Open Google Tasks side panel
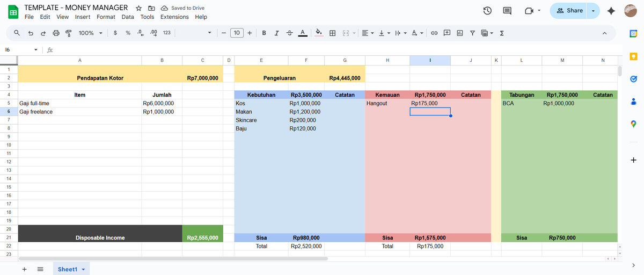 coord(633,78)
